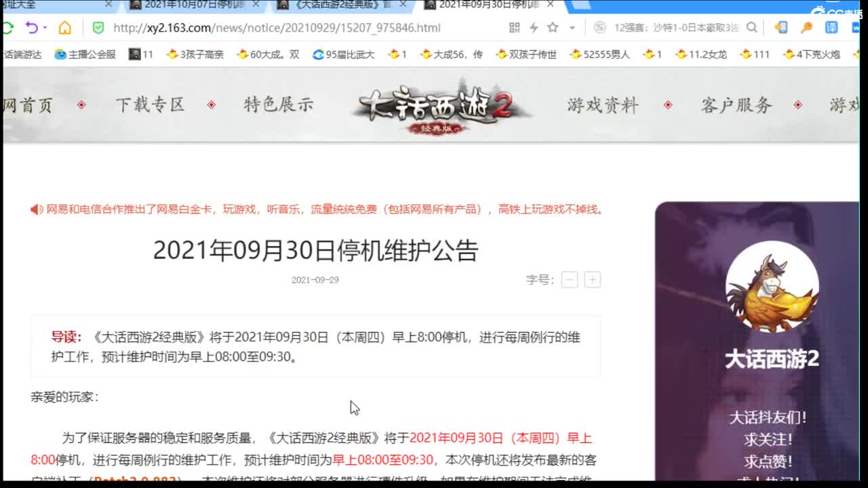Click the search box showing 12强赛 headline

click(x=676, y=28)
